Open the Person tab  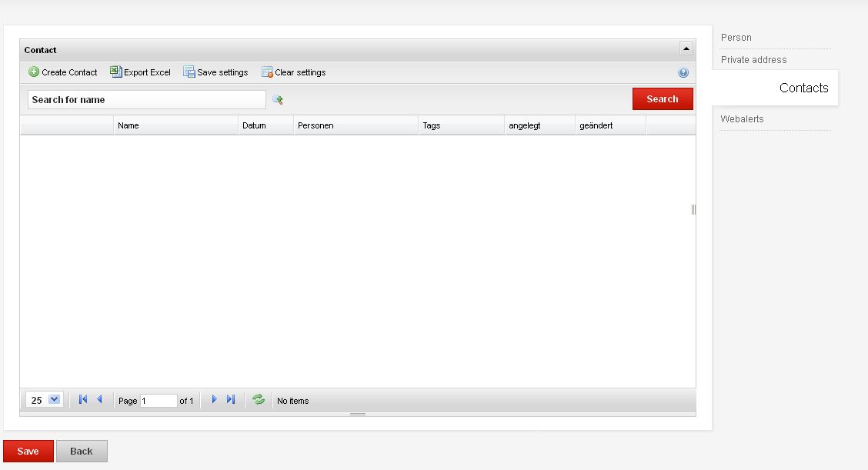736,38
